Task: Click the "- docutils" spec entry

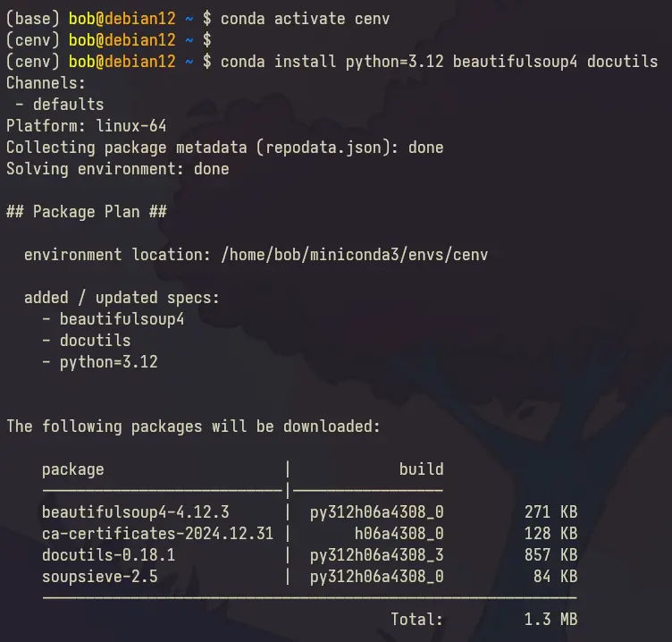Action: pyautogui.click(x=86, y=341)
